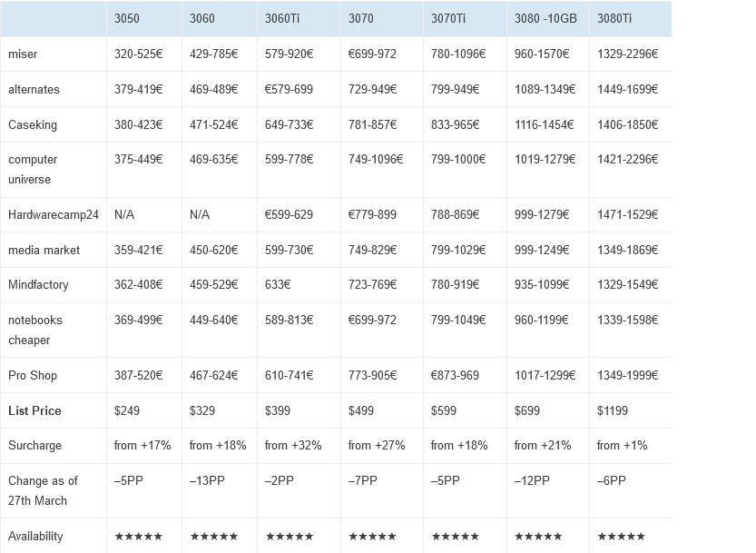Select the 3080Ti column header
The image size is (756, 553).
[x=615, y=18]
